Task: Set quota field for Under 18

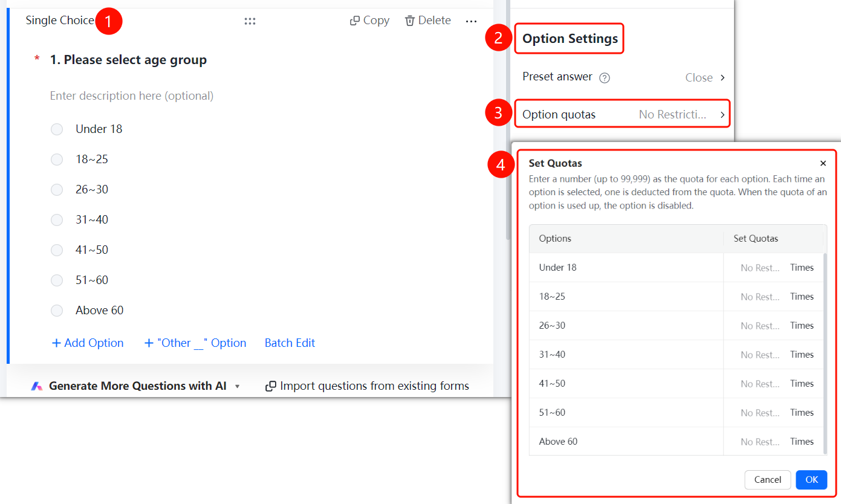Action: click(760, 268)
